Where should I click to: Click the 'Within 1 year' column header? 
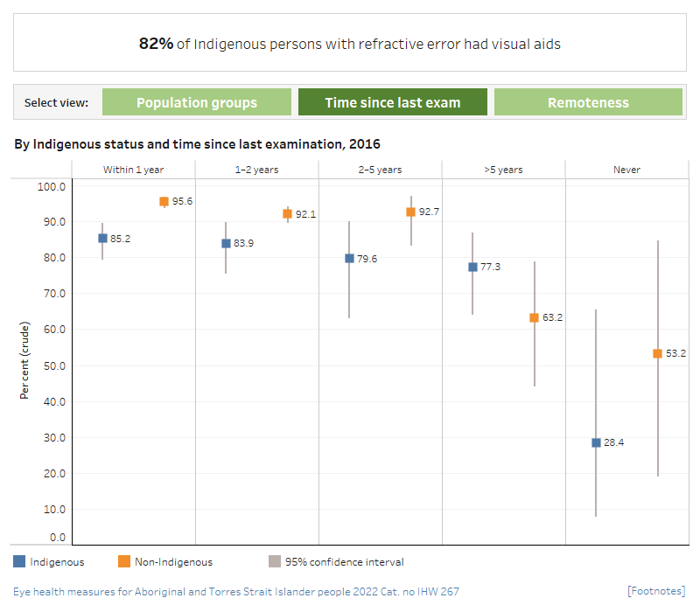pyautogui.click(x=133, y=170)
